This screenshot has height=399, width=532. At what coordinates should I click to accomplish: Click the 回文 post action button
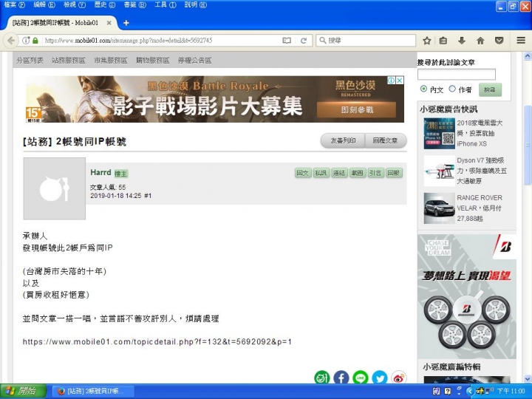[303, 173]
